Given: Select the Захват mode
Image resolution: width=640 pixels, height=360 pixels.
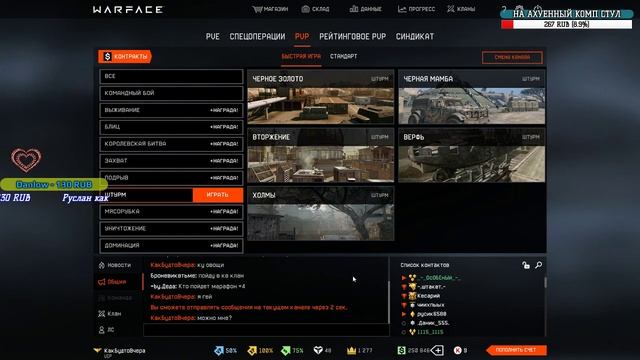Looking at the screenshot, I should (171, 161).
